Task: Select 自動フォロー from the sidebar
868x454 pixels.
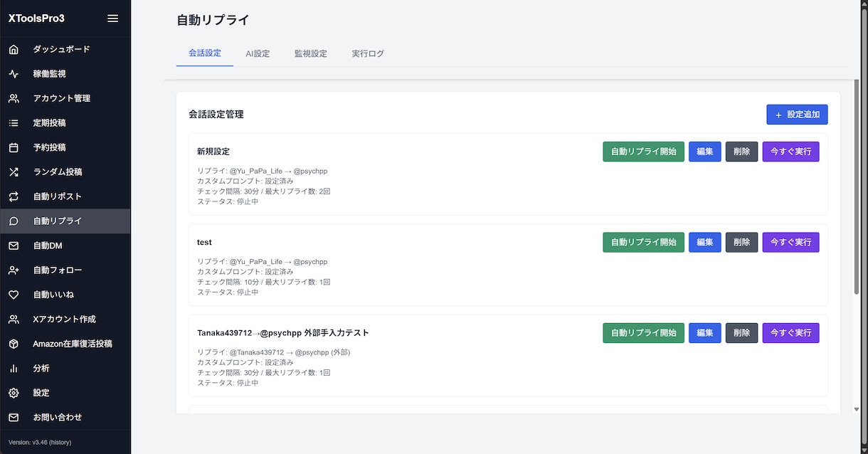Action: pyautogui.click(x=65, y=270)
